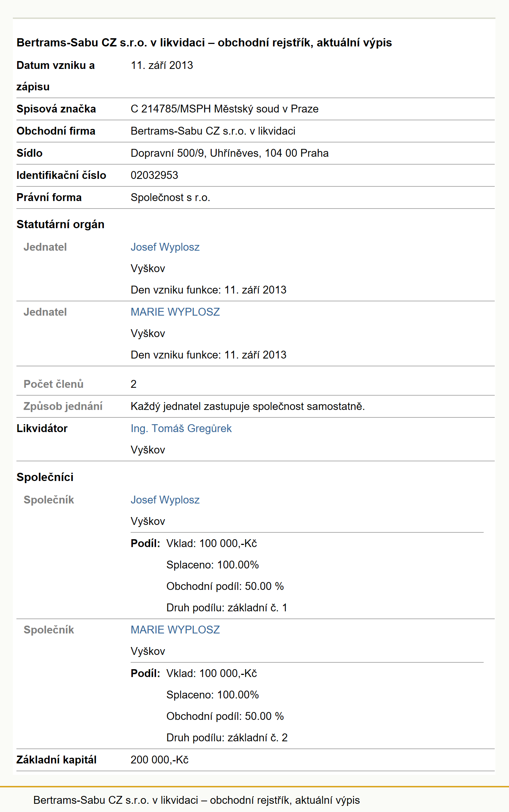The width and height of the screenshot is (509, 812).
Task: Click the footer caption text at page bottom
Action: [197, 800]
